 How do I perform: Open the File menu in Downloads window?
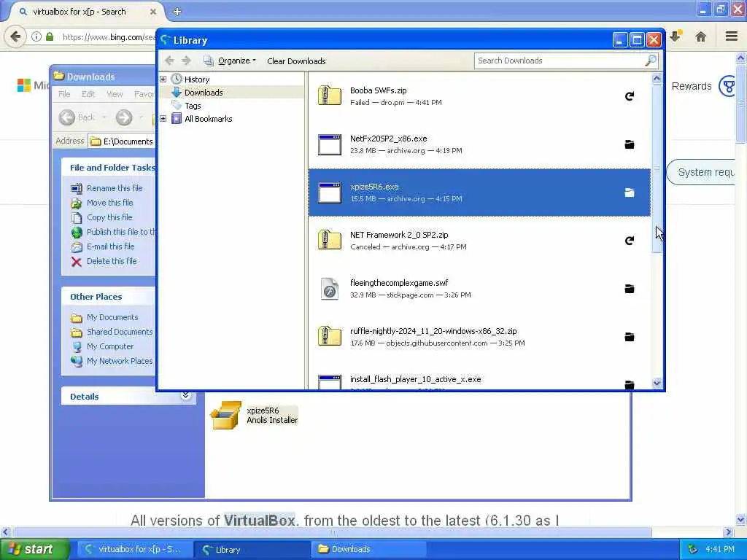64,94
